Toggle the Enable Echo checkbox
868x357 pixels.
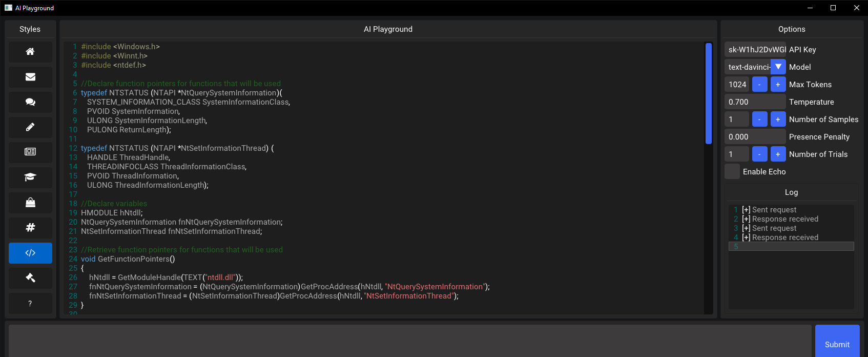point(732,171)
